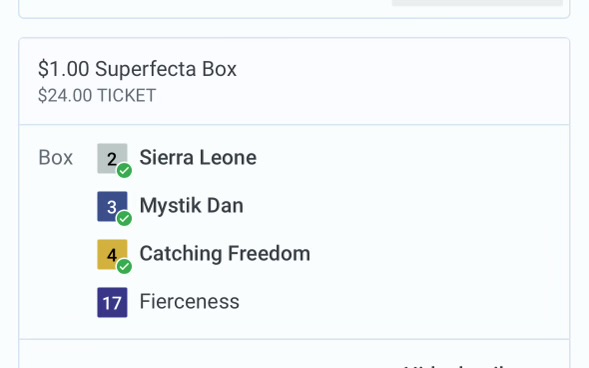This screenshot has width=589, height=368.
Task: Click the green checkmark on Catching Freedom
Action: (124, 267)
